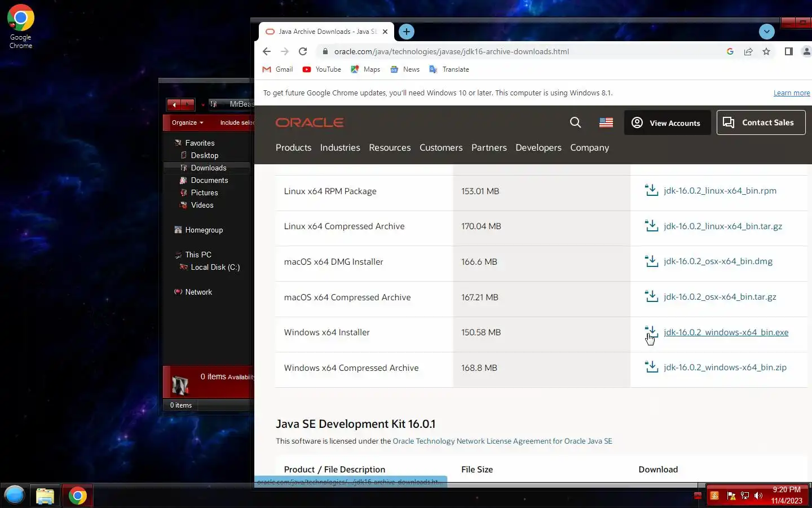Open Developers menu
The image size is (812, 508).
click(x=539, y=148)
